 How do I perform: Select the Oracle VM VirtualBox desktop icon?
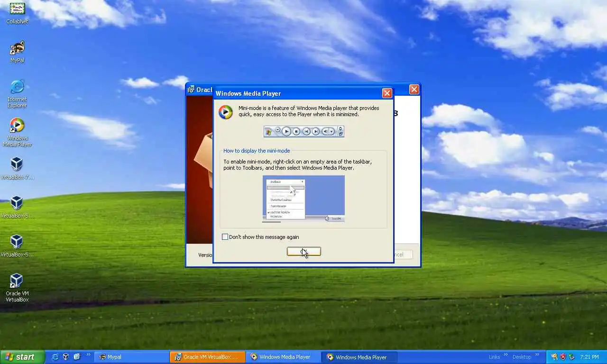17,287
